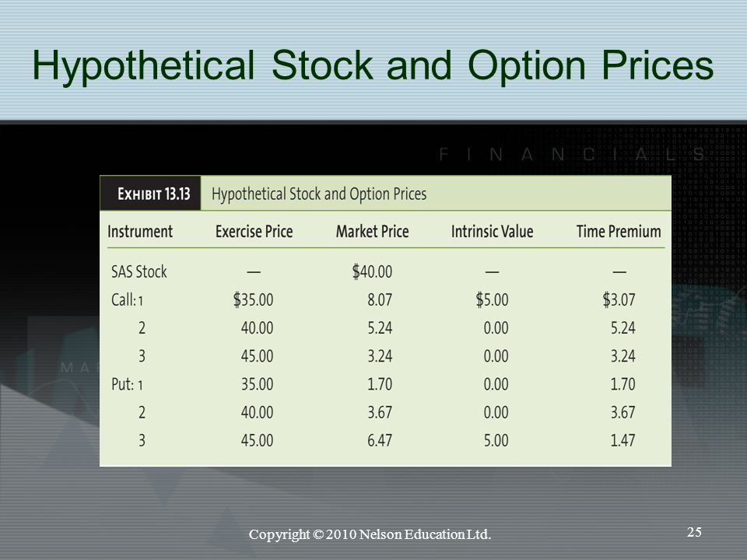This screenshot has height=560, width=747.
Task: Select the Put: 1 row label
Action: tap(127, 384)
